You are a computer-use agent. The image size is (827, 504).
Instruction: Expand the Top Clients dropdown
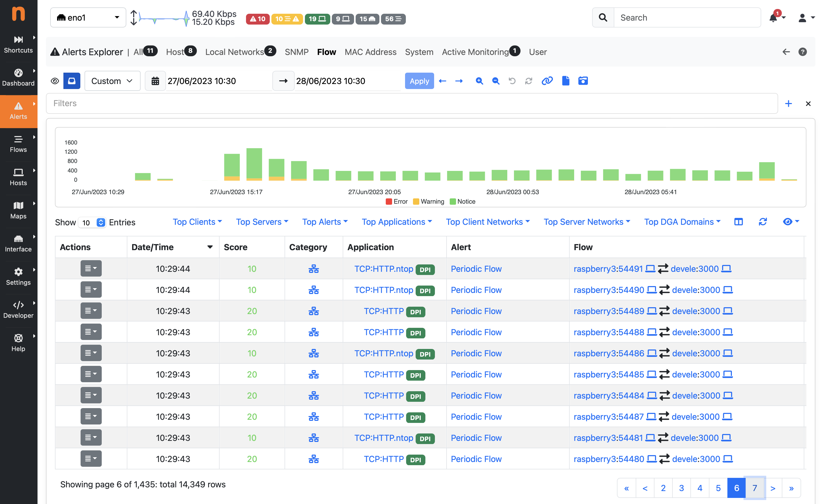coord(197,222)
